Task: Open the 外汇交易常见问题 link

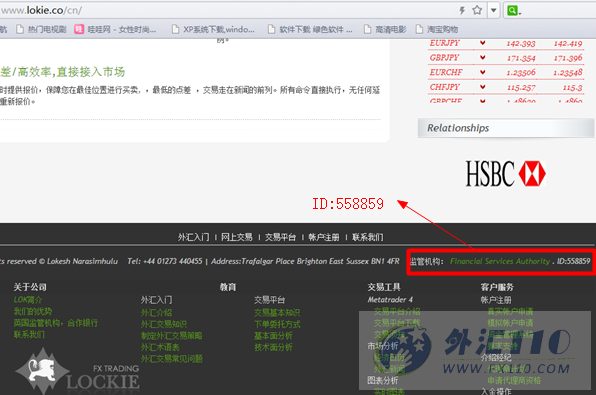Action: click(171, 359)
